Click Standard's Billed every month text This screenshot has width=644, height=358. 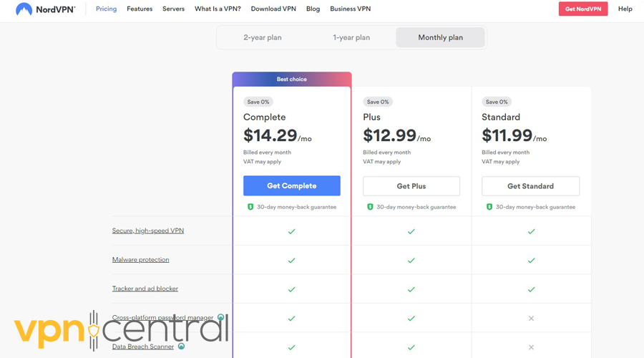tap(506, 152)
